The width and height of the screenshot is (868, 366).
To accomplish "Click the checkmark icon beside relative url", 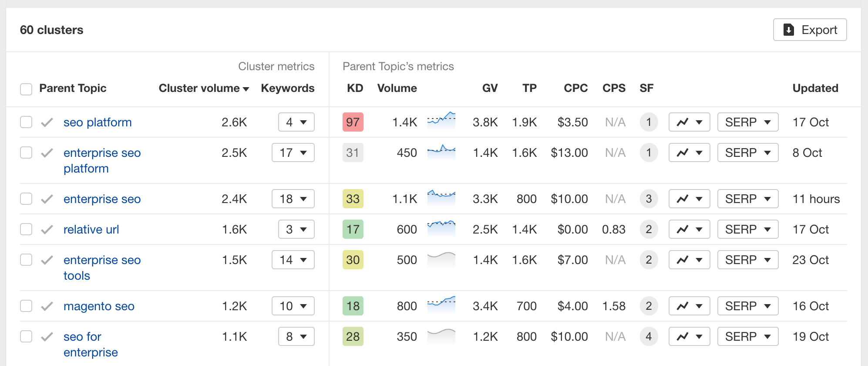I will (x=47, y=229).
